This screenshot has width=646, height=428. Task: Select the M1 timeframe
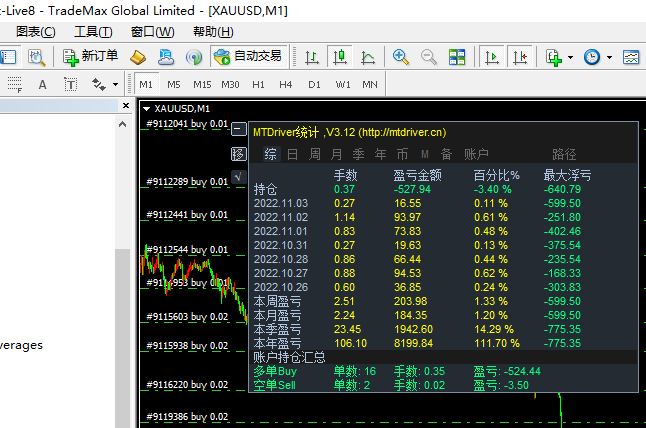(x=146, y=84)
